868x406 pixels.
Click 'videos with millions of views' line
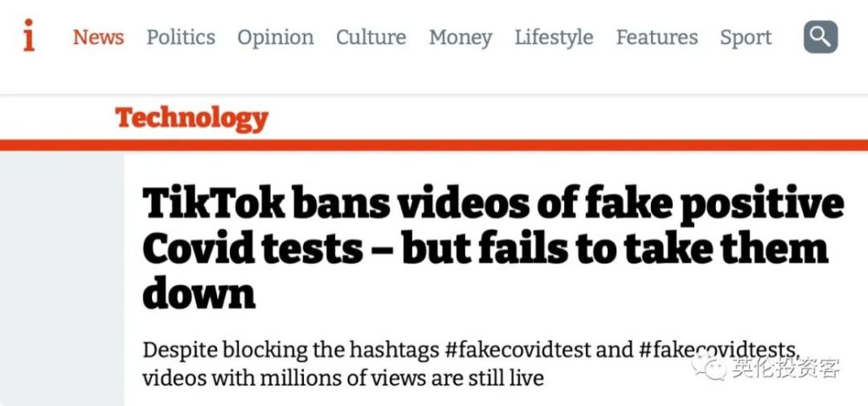pyautogui.click(x=343, y=379)
